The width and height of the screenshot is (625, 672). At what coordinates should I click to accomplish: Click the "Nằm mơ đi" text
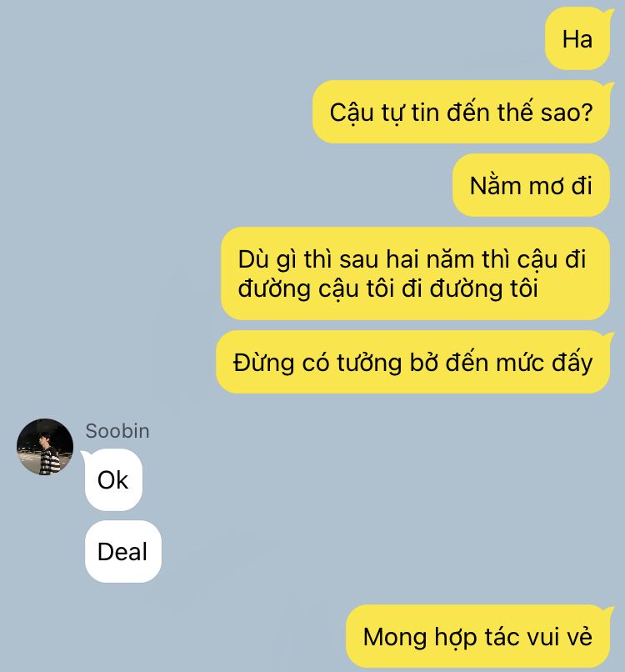tap(531, 186)
